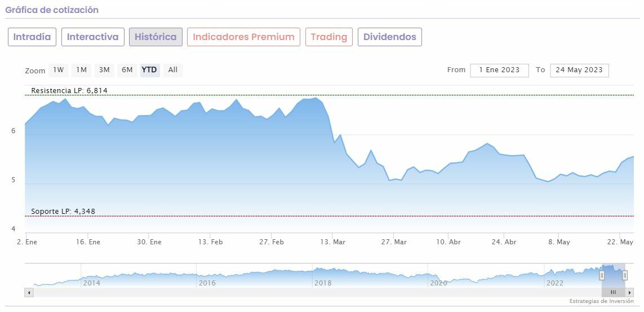This screenshot has width=644, height=312.
Task: Switch to the Intradía tab
Action: 32,37
